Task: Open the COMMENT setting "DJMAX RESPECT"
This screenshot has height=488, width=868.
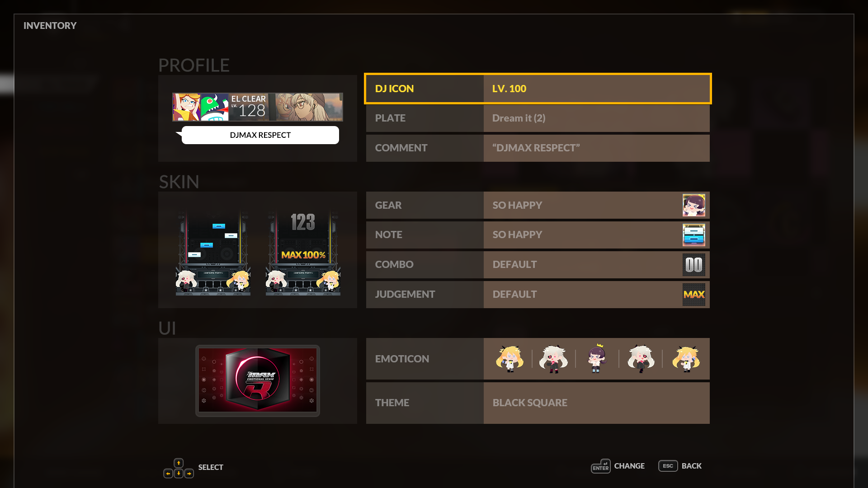Action: coord(538,148)
